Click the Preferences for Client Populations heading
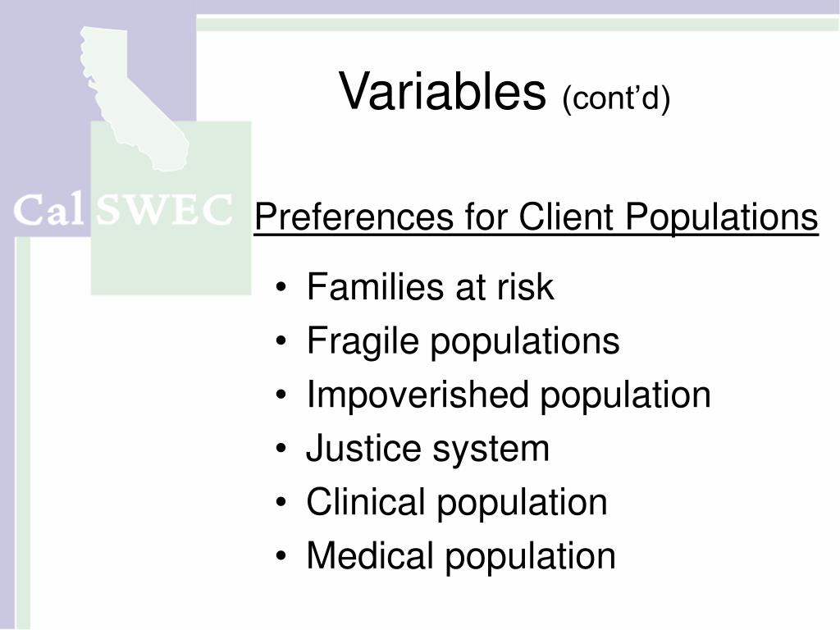 point(536,217)
